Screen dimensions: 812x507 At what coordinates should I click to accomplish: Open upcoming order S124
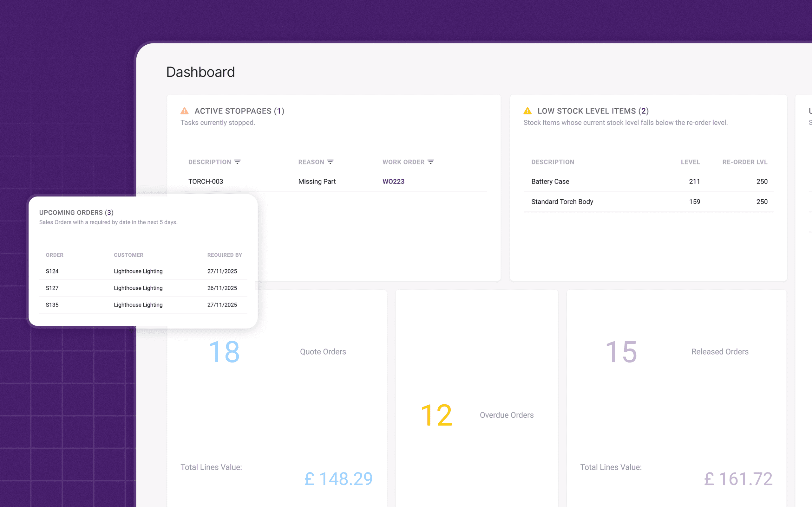coord(52,271)
